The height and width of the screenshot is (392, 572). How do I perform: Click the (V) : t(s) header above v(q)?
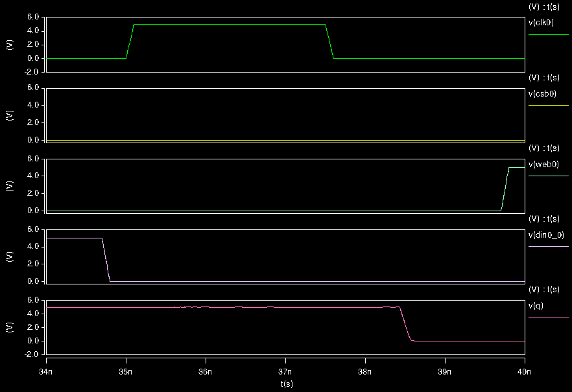pos(546,290)
